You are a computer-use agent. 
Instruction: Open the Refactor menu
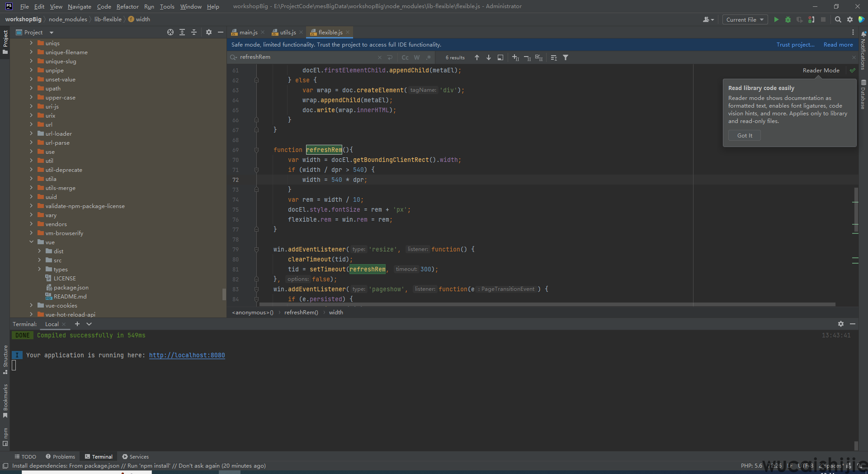127,6
